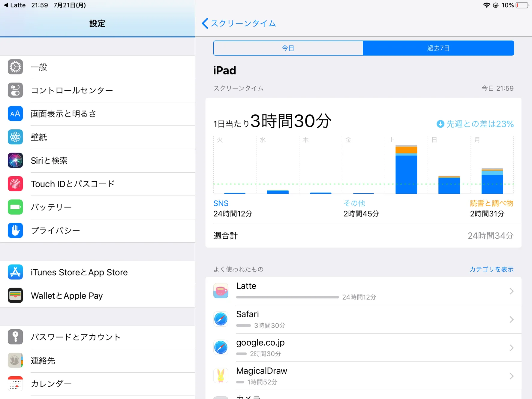The height and width of the screenshot is (399, 532).
Task: Tap the Wallet icon
Action: [x=15, y=296]
